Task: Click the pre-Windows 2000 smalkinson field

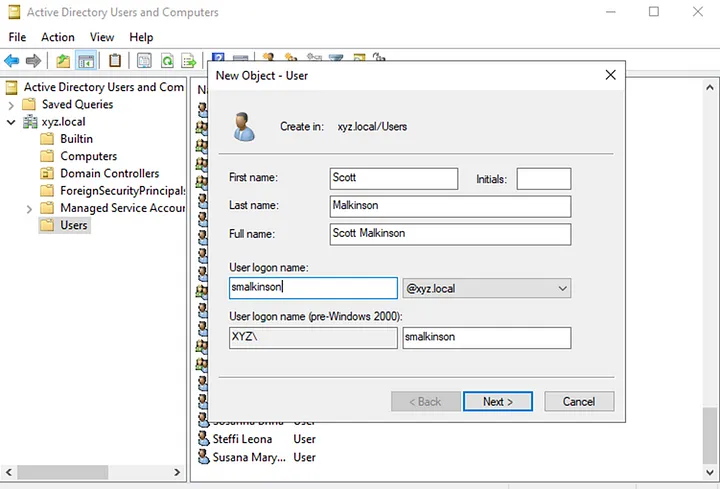Action: pyautogui.click(x=487, y=338)
